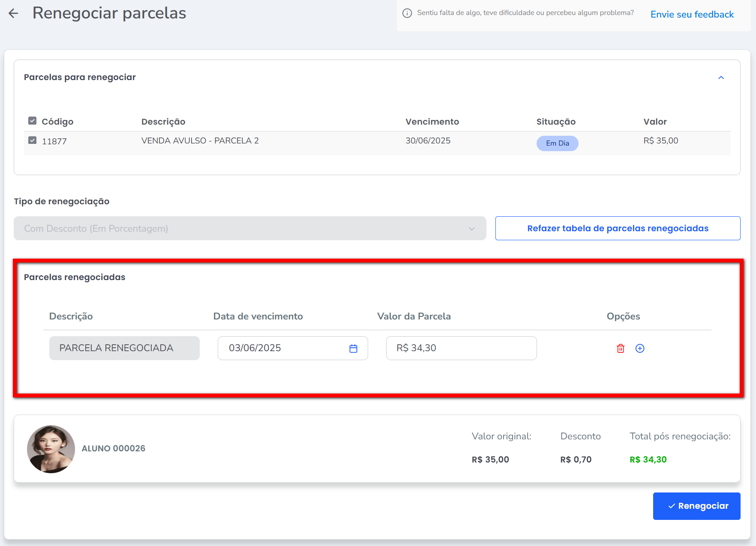Toggle the select-all Código header checkbox
Viewport: 756px width, 546px height.
click(x=33, y=121)
